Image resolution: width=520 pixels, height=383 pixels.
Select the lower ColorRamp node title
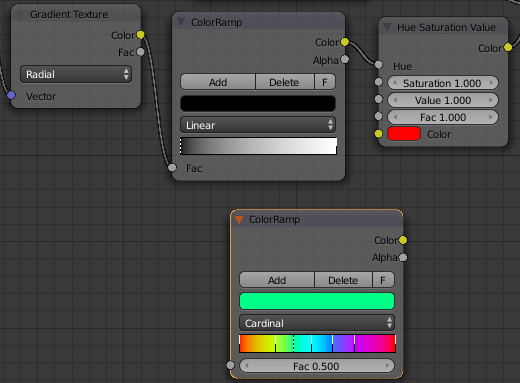(x=275, y=219)
